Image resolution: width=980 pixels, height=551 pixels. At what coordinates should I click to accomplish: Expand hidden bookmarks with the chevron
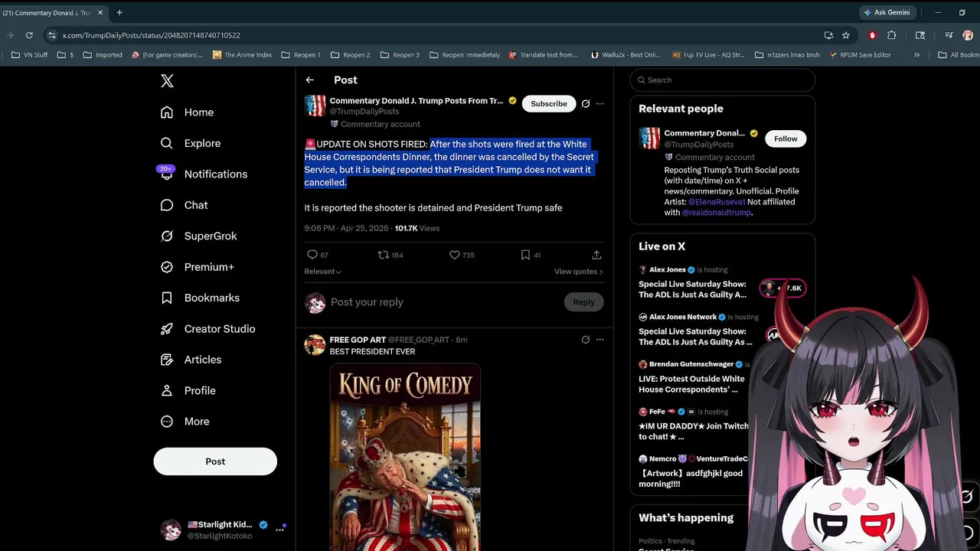click(x=916, y=55)
